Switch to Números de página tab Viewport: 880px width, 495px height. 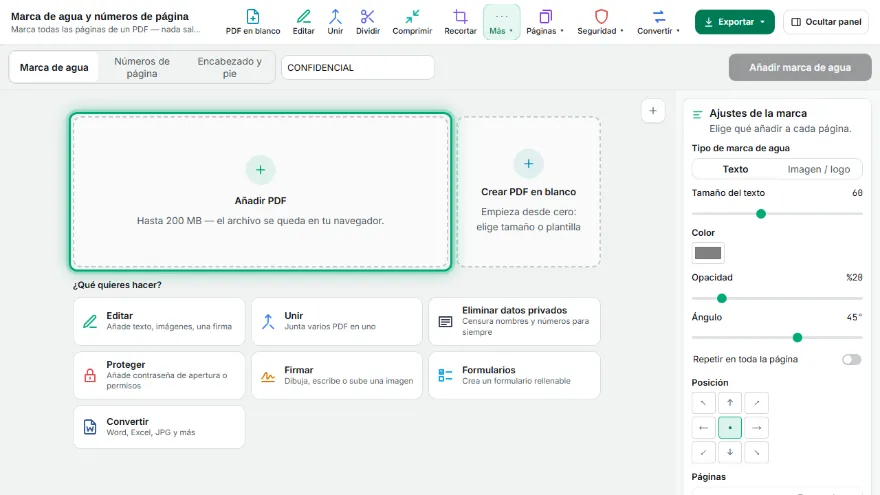[x=142, y=67]
